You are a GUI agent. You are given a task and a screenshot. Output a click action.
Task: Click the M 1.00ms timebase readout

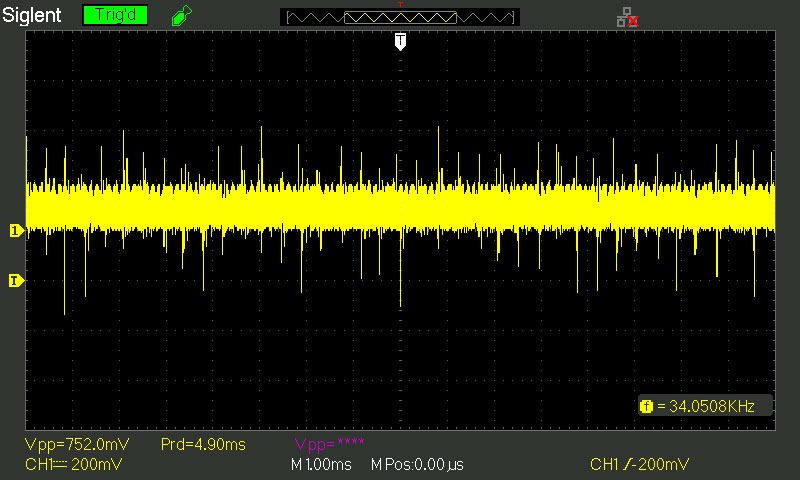pyautogui.click(x=321, y=465)
